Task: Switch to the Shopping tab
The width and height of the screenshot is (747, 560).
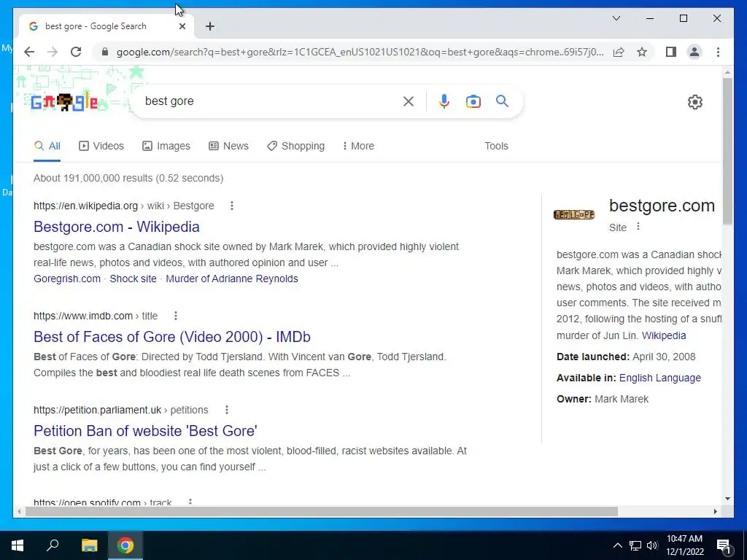Action: coord(296,146)
